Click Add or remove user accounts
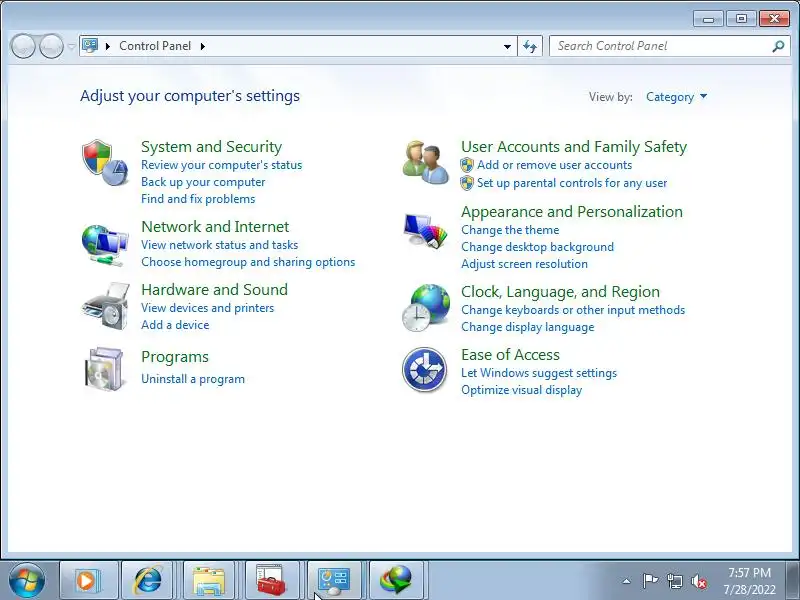The height and width of the screenshot is (600, 800). coord(554,165)
